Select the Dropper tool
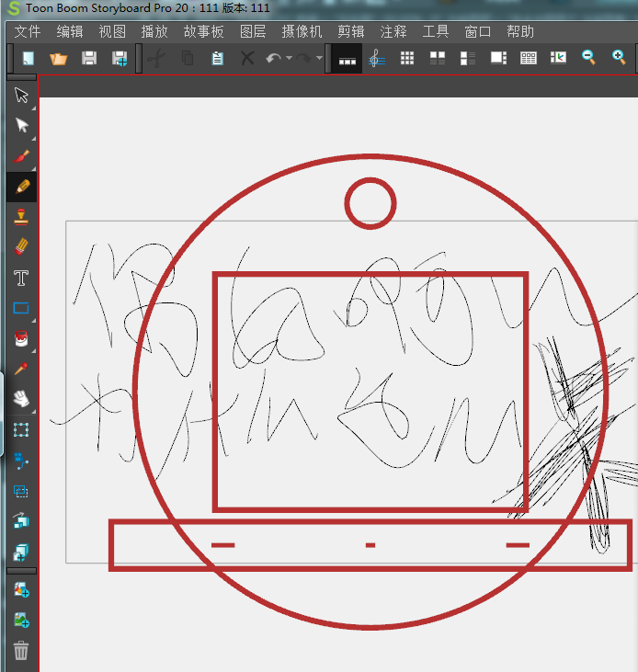 pyautogui.click(x=21, y=369)
